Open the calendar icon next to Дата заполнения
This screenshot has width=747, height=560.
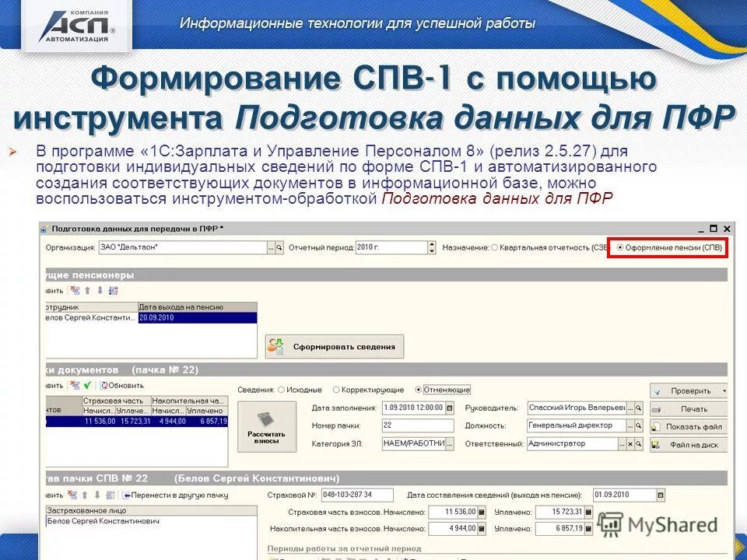(x=448, y=408)
